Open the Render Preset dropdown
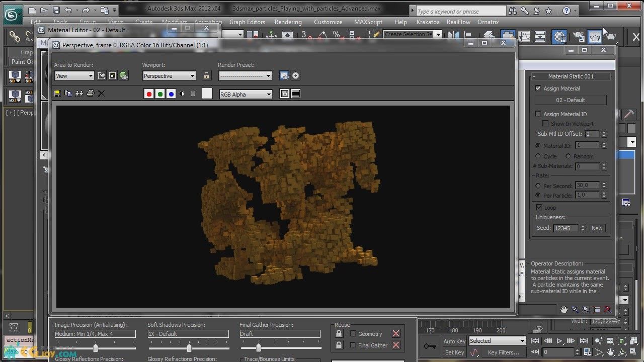The height and width of the screenshot is (362, 644). pos(245,76)
